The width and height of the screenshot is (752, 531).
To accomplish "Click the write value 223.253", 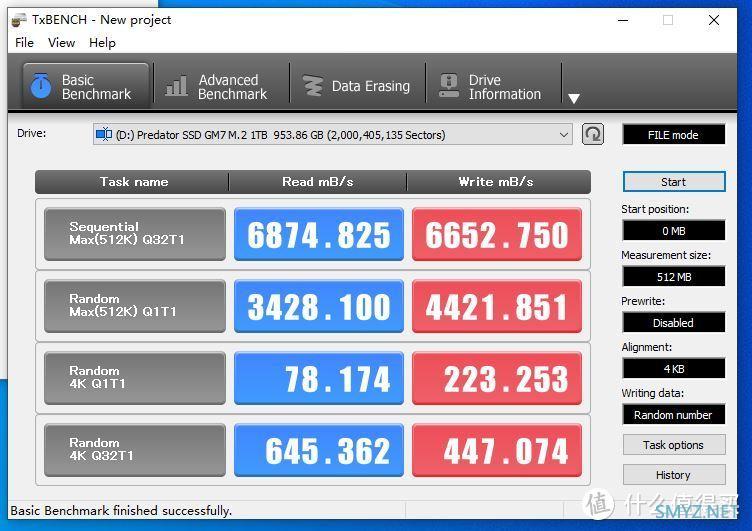I will point(497,378).
